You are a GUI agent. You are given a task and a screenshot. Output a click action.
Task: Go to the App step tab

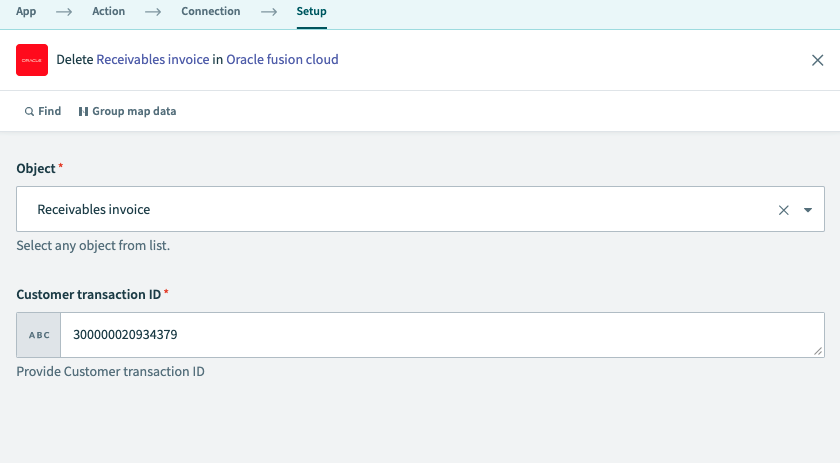pos(27,12)
